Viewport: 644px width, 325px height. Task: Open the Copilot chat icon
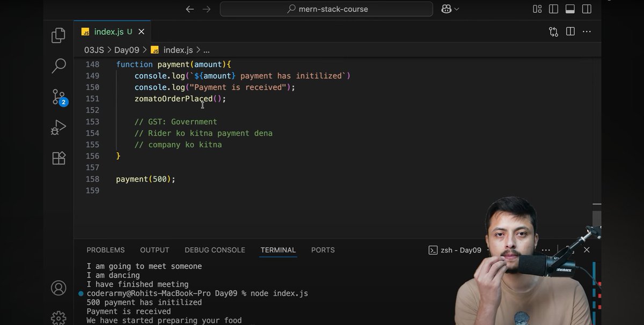tap(445, 9)
